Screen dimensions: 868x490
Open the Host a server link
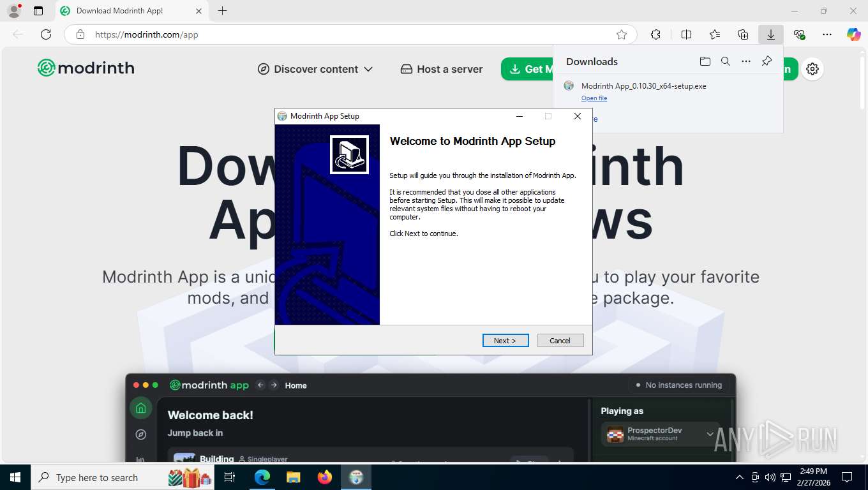(x=442, y=69)
